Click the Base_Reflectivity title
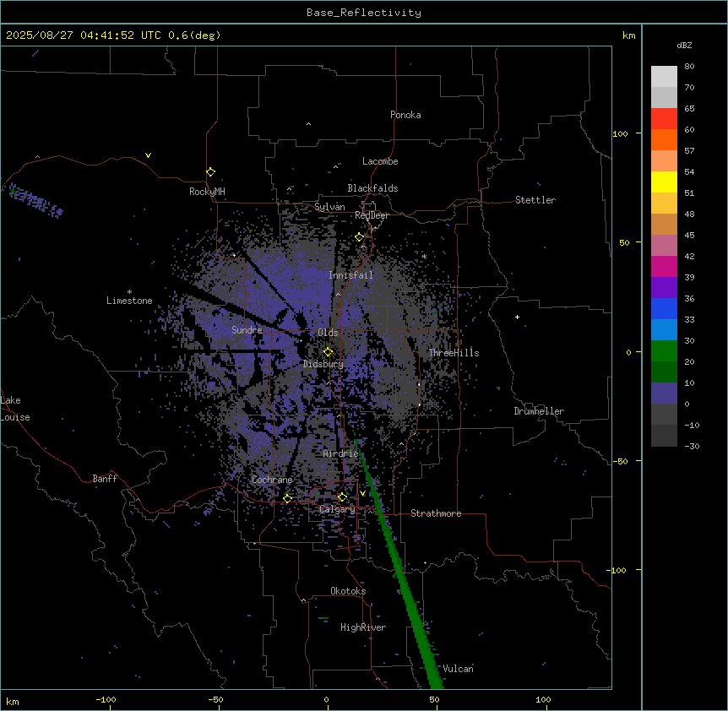 [x=364, y=13]
